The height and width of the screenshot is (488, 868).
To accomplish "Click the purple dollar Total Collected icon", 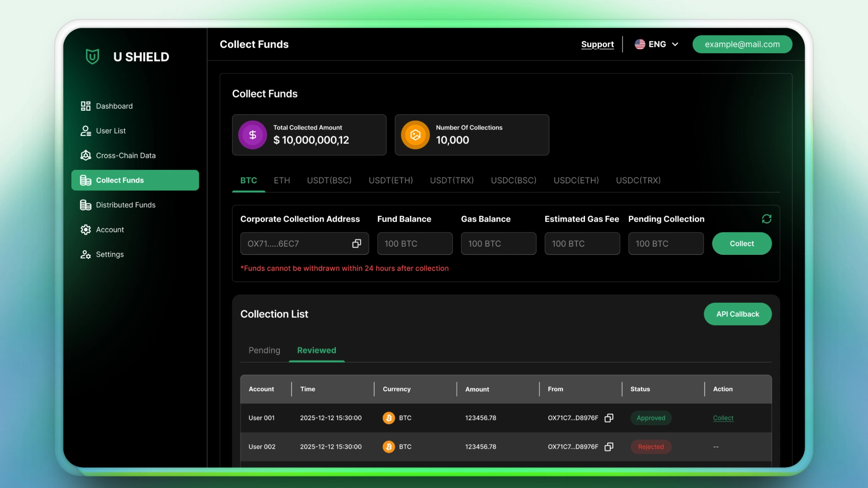I will coord(253,135).
